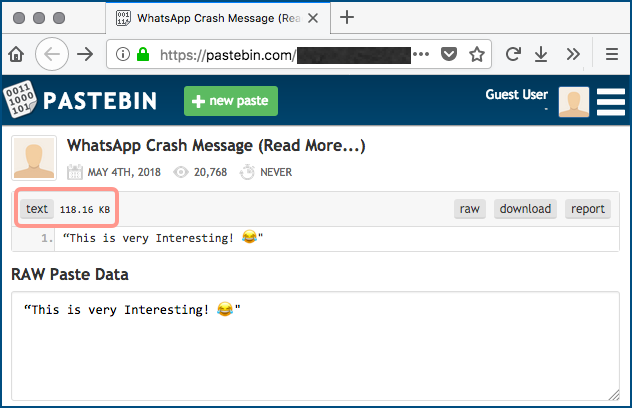Click the text syntax button

tap(37, 209)
